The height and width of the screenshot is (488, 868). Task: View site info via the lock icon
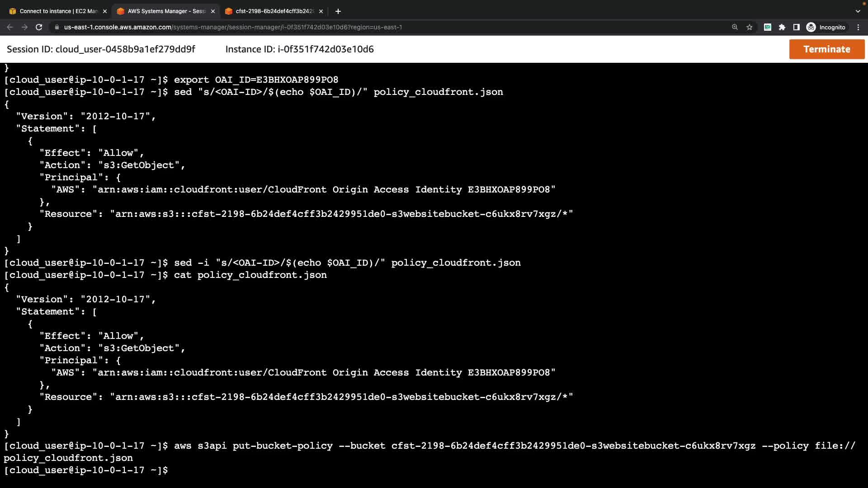pos(57,27)
